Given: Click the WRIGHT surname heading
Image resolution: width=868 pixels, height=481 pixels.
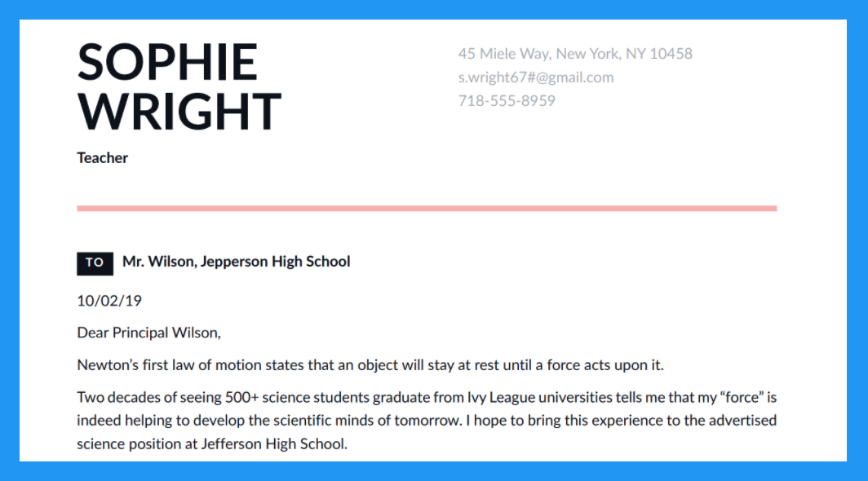Looking at the screenshot, I should tap(179, 111).
